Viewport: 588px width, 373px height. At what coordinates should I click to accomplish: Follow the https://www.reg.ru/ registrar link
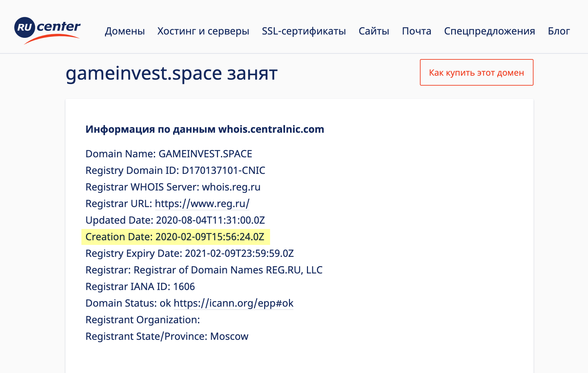(202, 203)
